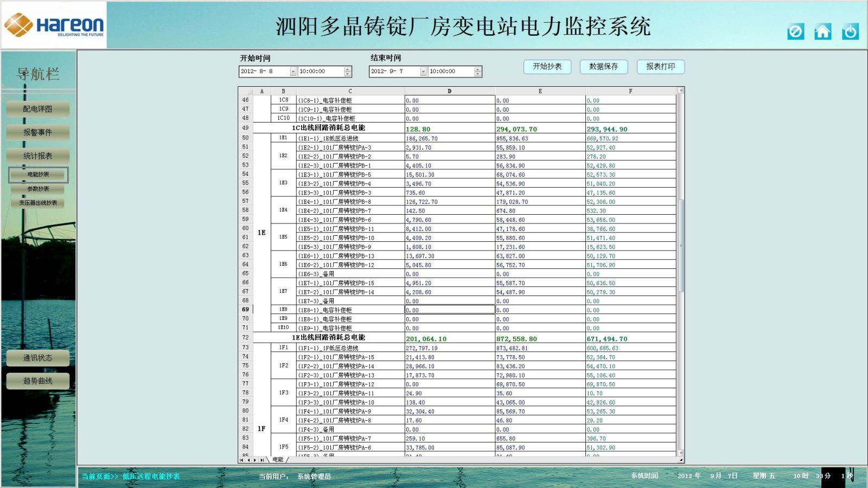Select the 电能 sheet tab
Image resolution: width=868 pixels, height=488 pixels.
[278, 460]
